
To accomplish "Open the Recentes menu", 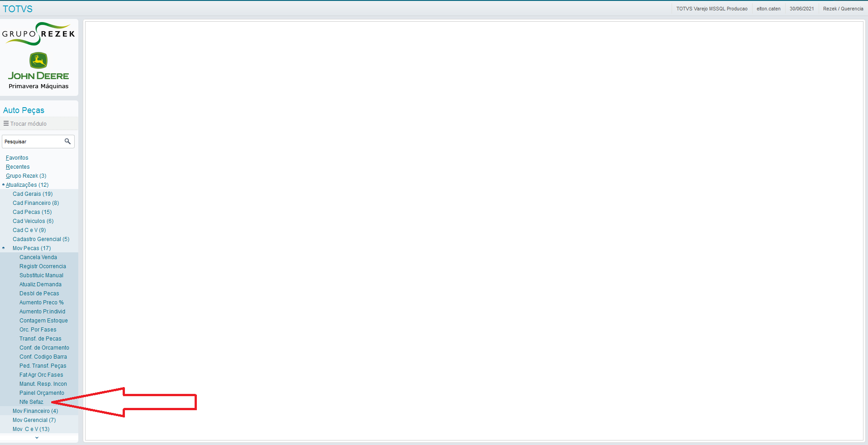I will 18,167.
